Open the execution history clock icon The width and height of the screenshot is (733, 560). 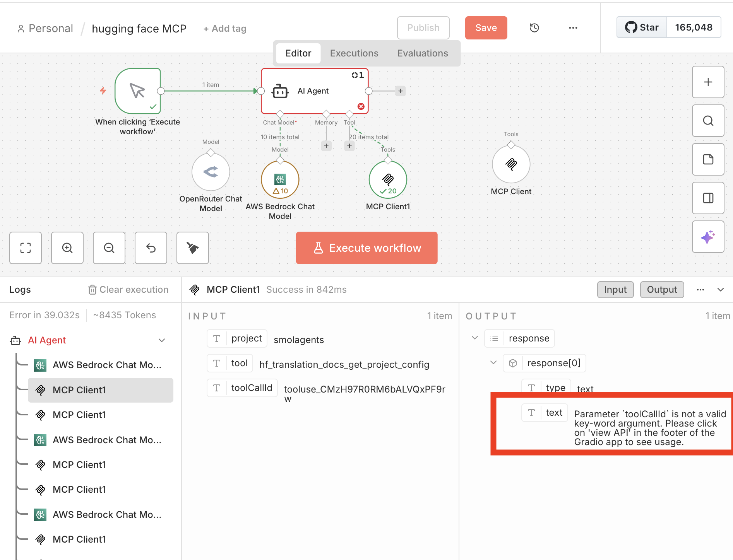click(534, 28)
